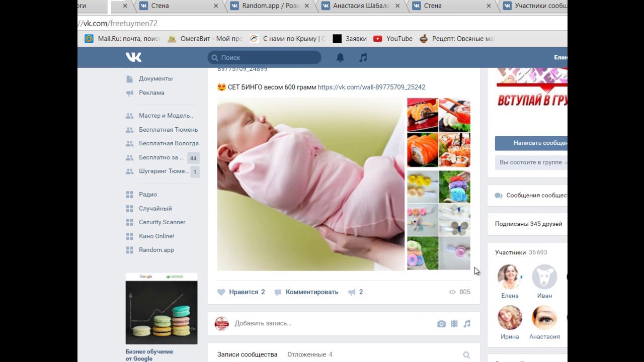Click the 805 views eye counter
This screenshot has height=362, width=644.
click(459, 292)
